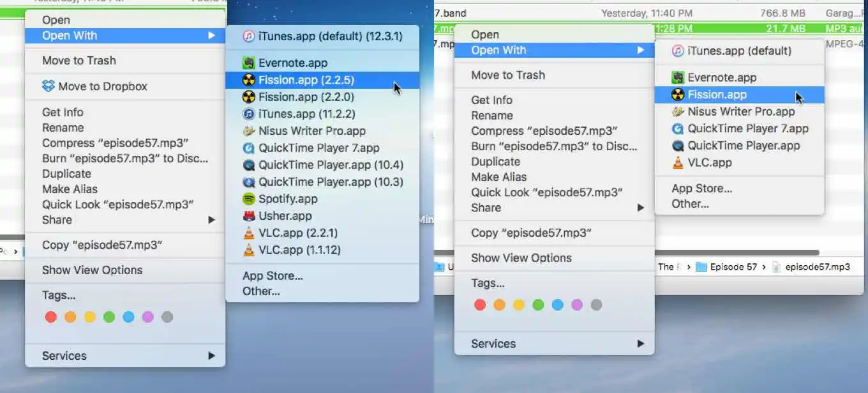Click QuickTime icon beside QuickTime Player.app (10.3)
868x393 pixels.
click(249, 181)
